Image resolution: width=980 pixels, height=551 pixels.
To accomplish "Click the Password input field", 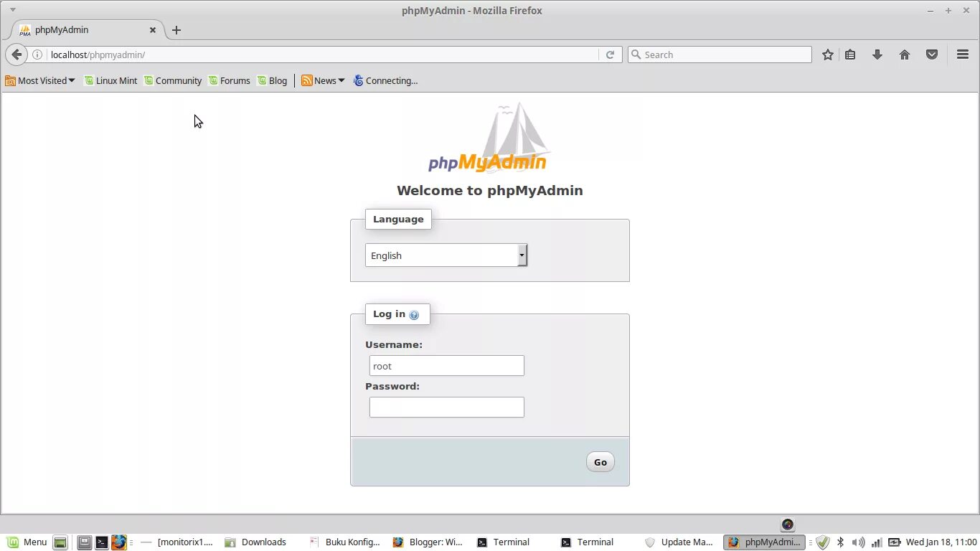I will click(447, 408).
